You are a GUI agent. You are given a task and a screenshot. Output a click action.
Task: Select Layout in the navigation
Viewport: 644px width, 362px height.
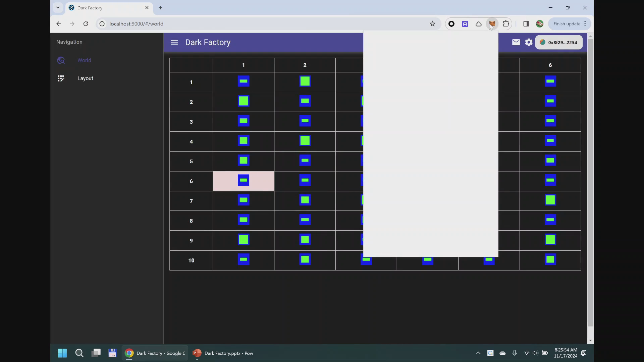click(85, 78)
